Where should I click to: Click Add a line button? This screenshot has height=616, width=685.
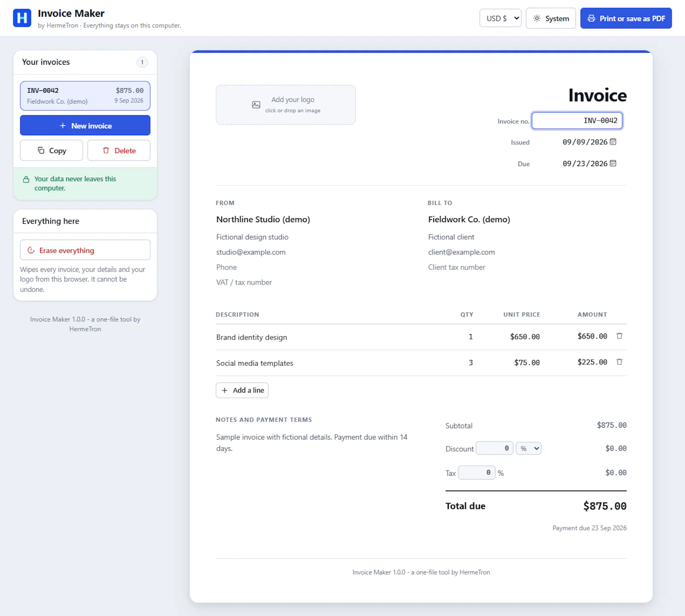click(x=242, y=390)
